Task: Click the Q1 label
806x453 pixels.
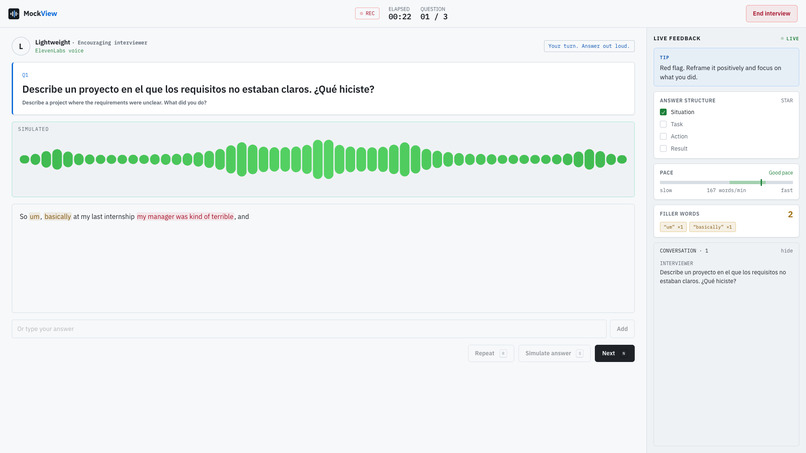Action: pyautogui.click(x=25, y=75)
